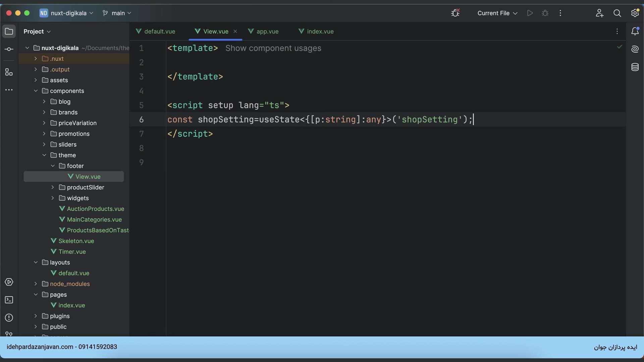Switch to the default.vue editor tab
The image size is (644, 362).
(159, 32)
